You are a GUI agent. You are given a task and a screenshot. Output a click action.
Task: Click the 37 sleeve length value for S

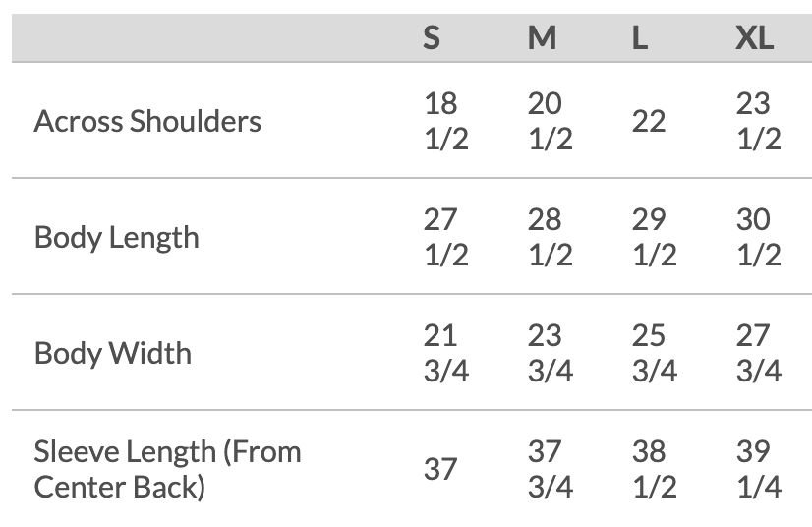tap(440, 469)
